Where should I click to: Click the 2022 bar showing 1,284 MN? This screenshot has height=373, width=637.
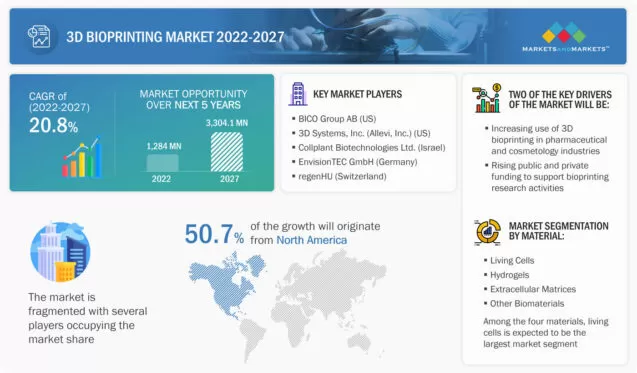(162, 163)
